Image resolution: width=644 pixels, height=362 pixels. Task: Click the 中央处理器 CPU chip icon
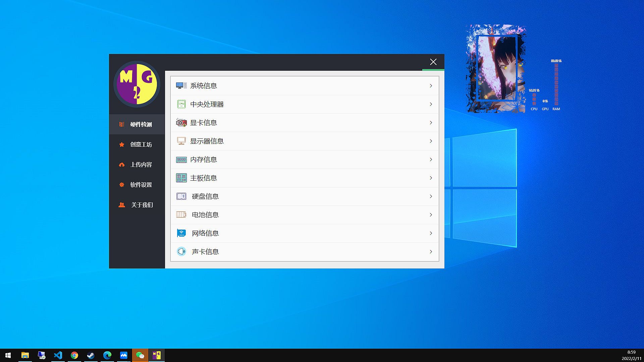(x=181, y=104)
